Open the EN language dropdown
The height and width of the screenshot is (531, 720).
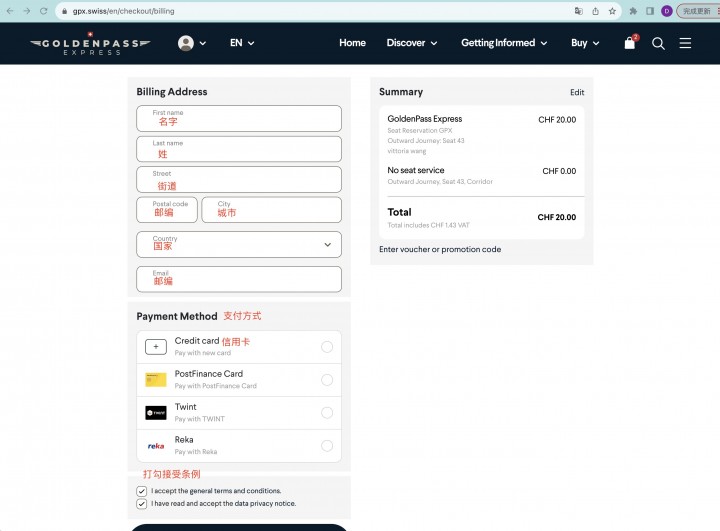(242, 43)
